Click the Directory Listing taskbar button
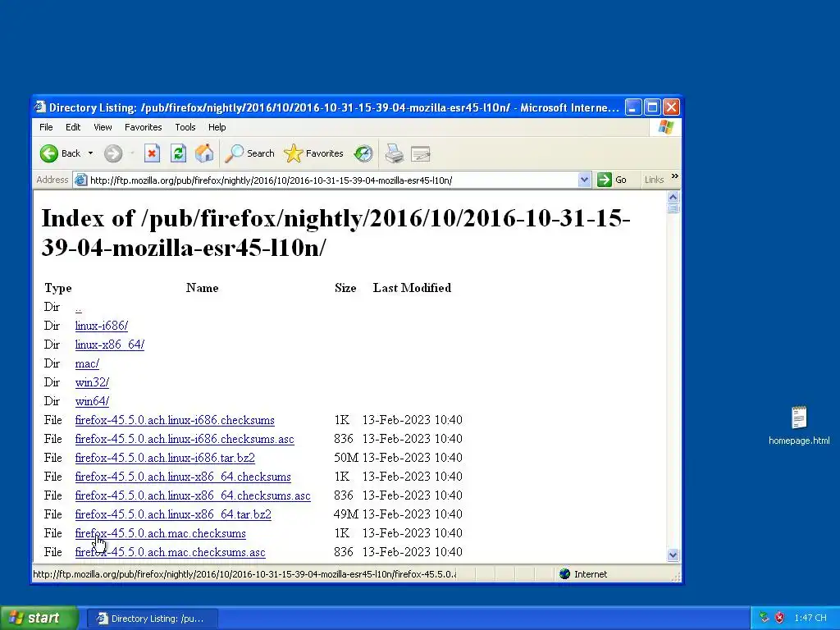Screen dimensions: 840x630 tap(152, 619)
